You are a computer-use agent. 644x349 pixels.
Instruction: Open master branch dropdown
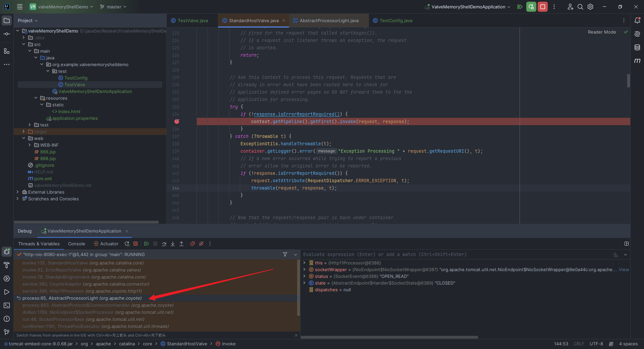(113, 7)
